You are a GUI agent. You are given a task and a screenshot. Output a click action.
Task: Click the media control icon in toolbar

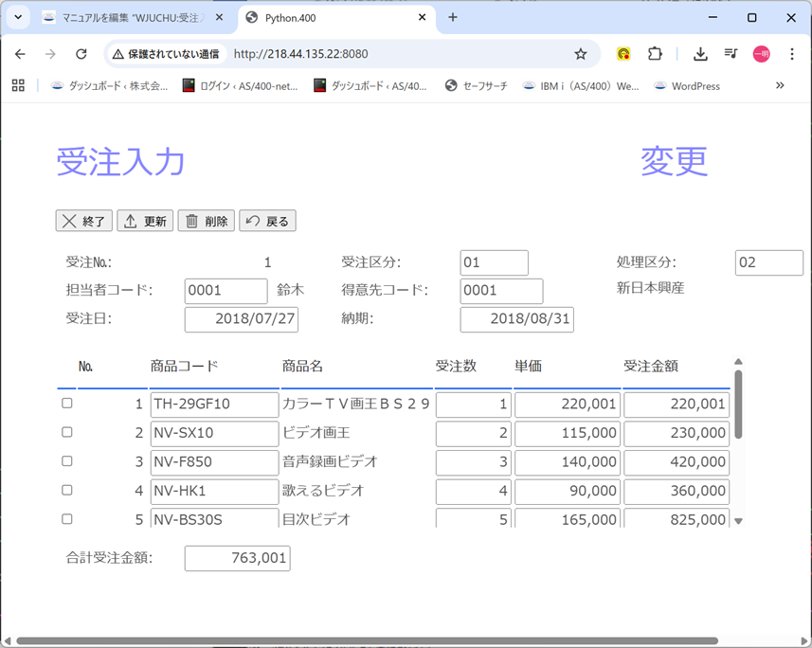[x=731, y=54]
